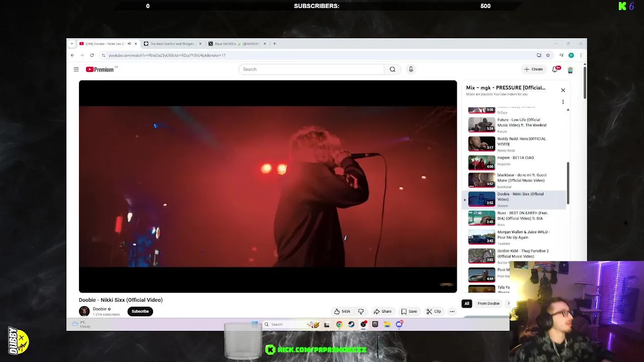
Task: Open Chrome from the taskbar
Action: click(339, 324)
